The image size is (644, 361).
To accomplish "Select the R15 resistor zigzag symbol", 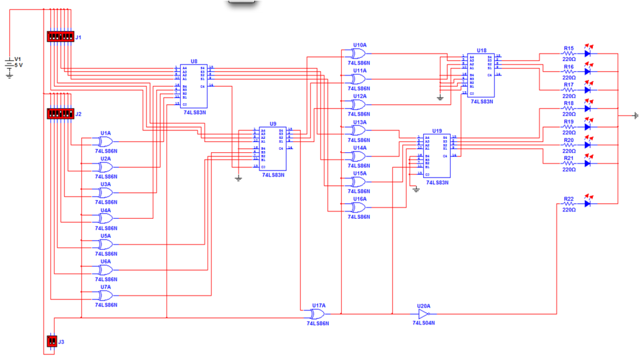I will pos(568,53).
